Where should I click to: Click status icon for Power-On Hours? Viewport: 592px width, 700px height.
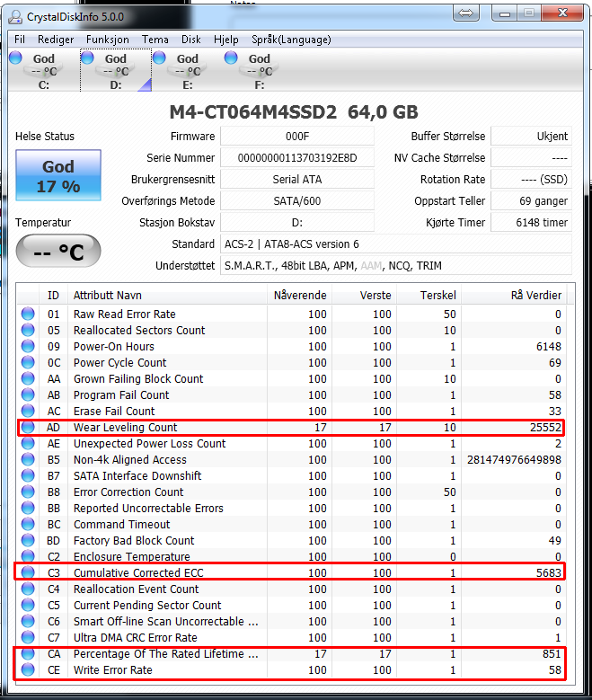pyautogui.click(x=28, y=346)
